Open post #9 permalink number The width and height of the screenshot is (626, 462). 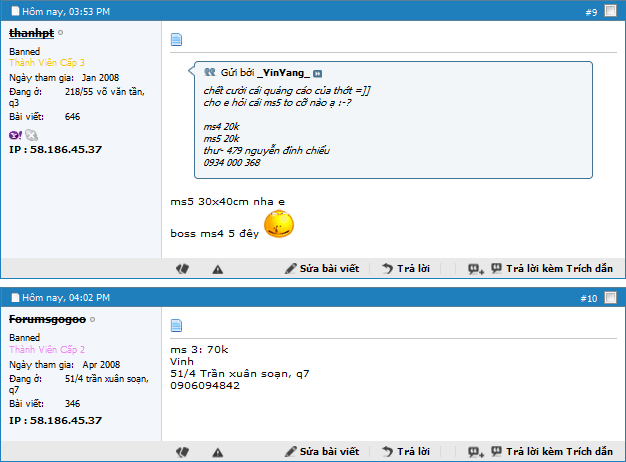click(x=591, y=12)
